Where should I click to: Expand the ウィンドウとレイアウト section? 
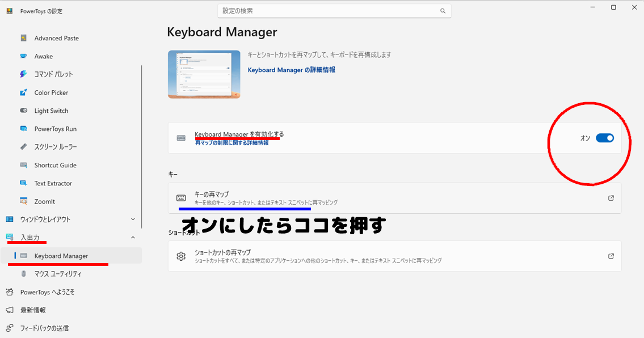[133, 219]
